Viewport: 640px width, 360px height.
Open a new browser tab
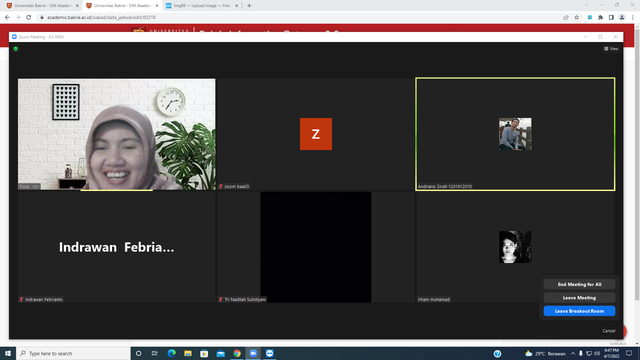249,6
